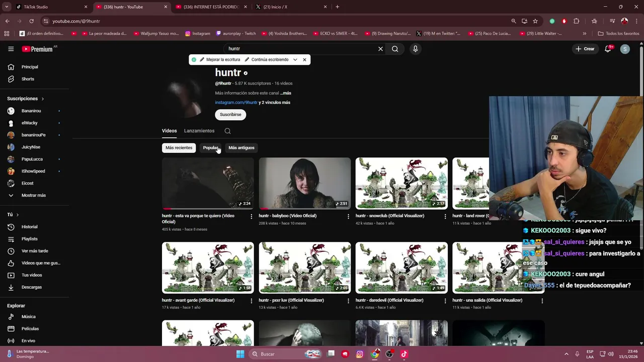Close the writing suggestion popup
Screen dimensions: 644x362
(304, 60)
